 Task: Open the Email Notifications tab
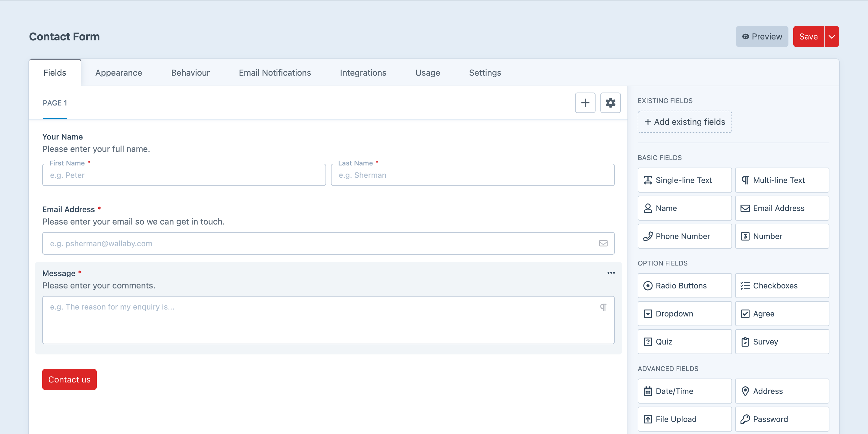click(275, 73)
